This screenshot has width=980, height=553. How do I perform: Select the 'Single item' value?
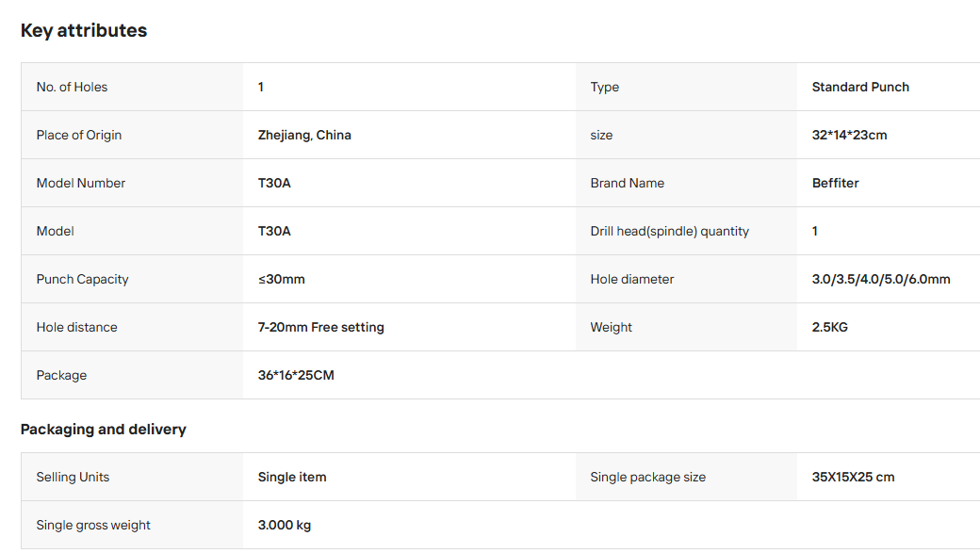292,478
